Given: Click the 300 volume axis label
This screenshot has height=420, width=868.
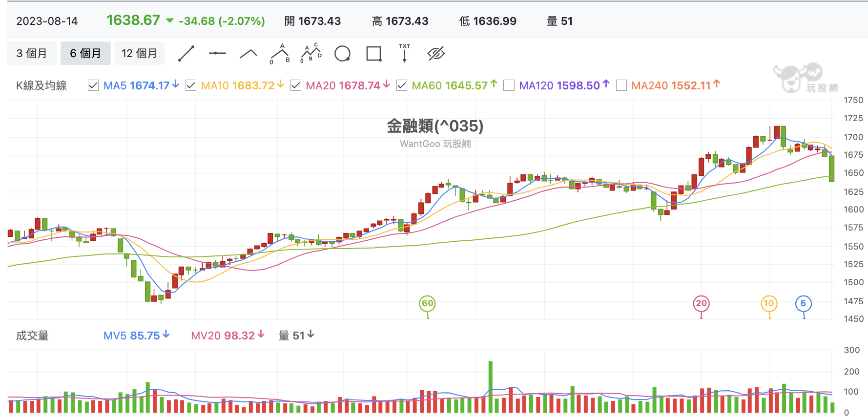Looking at the screenshot, I should (x=852, y=350).
